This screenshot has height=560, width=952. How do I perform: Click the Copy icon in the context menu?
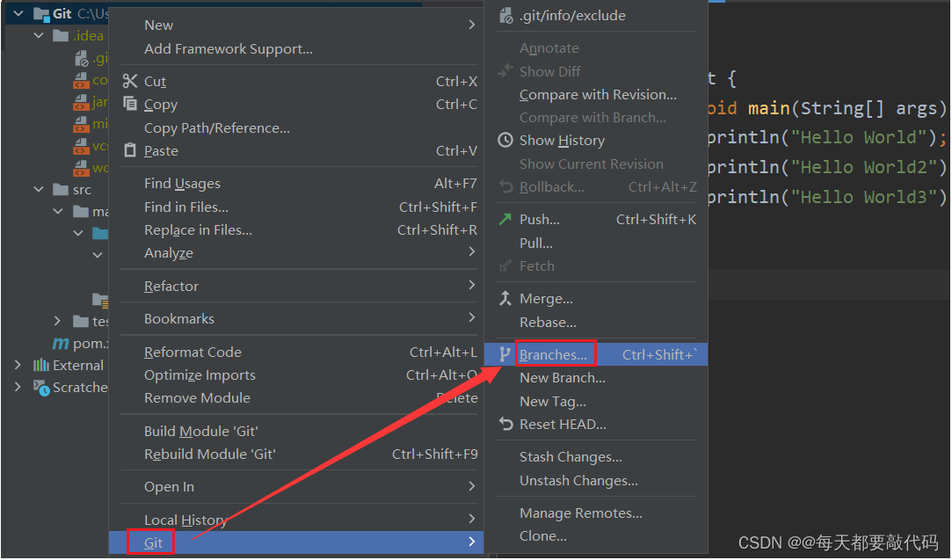[132, 104]
